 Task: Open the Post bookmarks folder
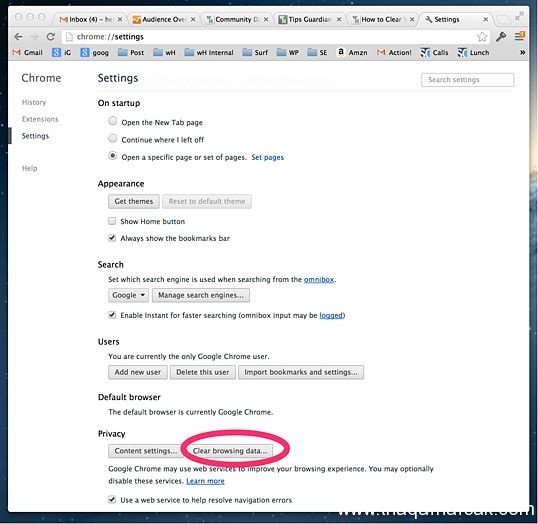click(131, 53)
